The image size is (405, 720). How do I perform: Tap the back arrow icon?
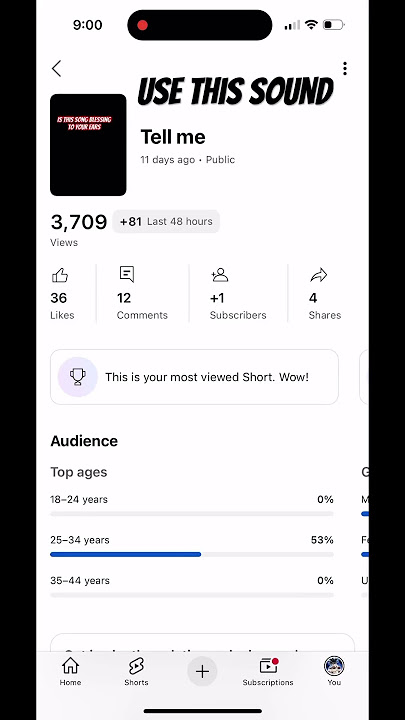[x=56, y=69]
